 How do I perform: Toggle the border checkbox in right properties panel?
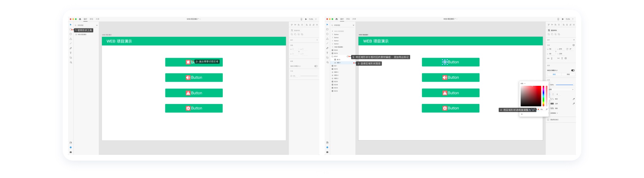[x=548, y=104]
